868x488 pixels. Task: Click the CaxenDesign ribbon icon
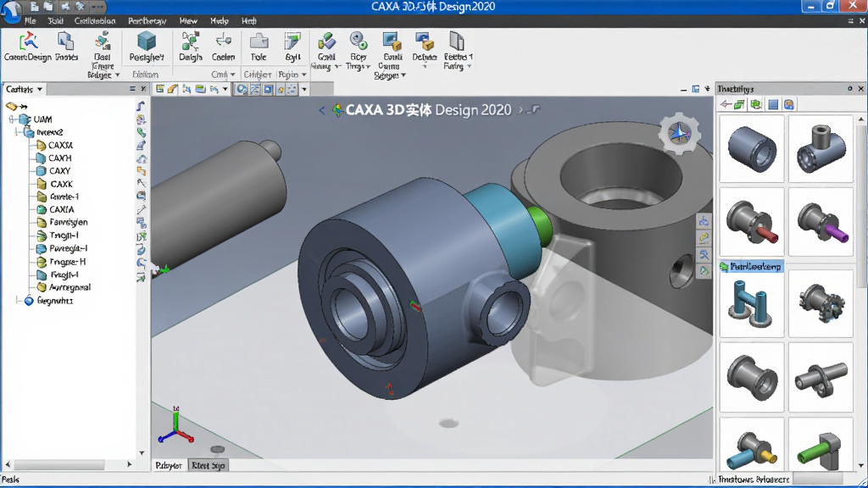tap(28, 42)
